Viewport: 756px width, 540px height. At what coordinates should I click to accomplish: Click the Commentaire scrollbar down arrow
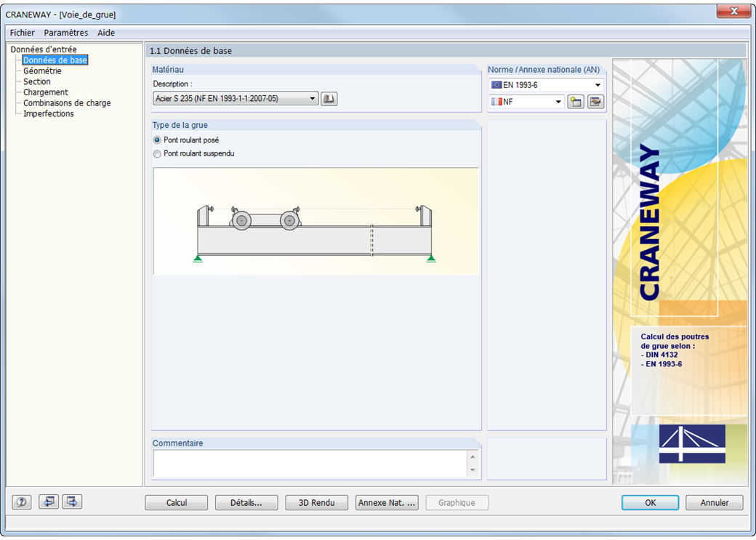[473, 470]
